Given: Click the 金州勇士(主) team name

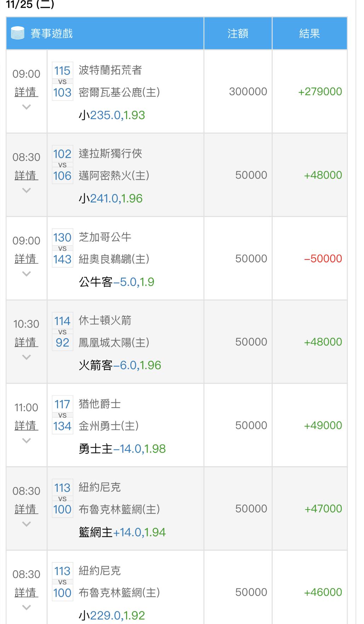Looking at the screenshot, I should point(108,426).
